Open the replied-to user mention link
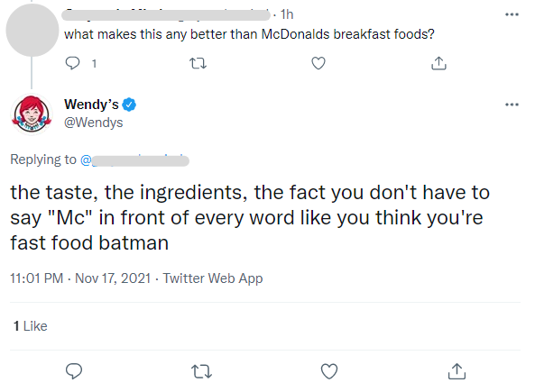This screenshot has height=392, width=535. point(134,160)
